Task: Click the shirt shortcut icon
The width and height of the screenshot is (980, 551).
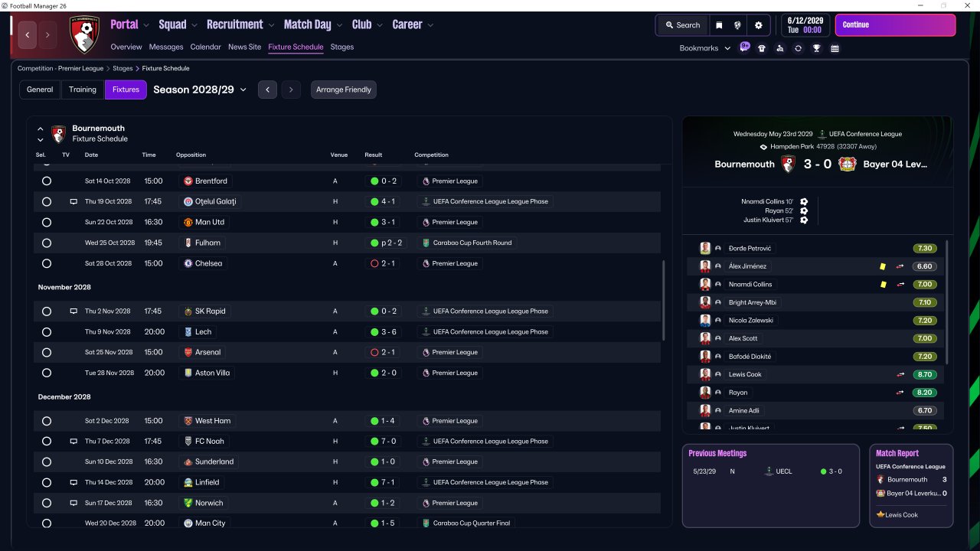Action: (x=762, y=48)
